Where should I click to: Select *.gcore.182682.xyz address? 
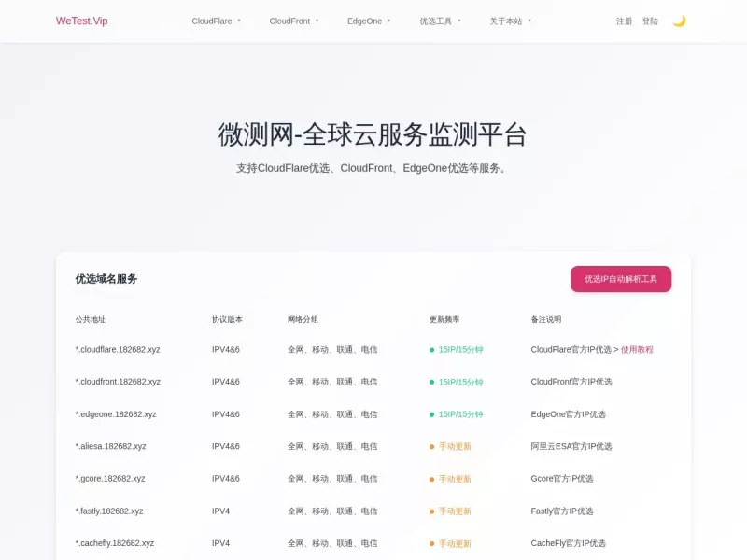point(110,479)
